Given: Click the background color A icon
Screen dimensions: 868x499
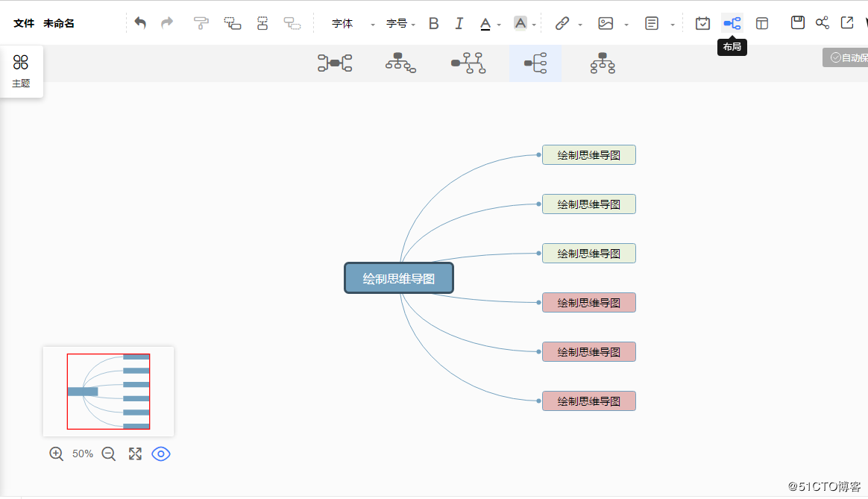Looking at the screenshot, I should point(521,23).
